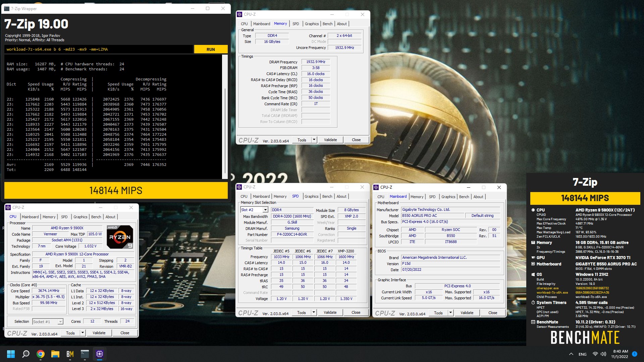Click CPU-Z SPD window title icon
Image resolution: width=644 pixels, height=362 pixels.
239,187
